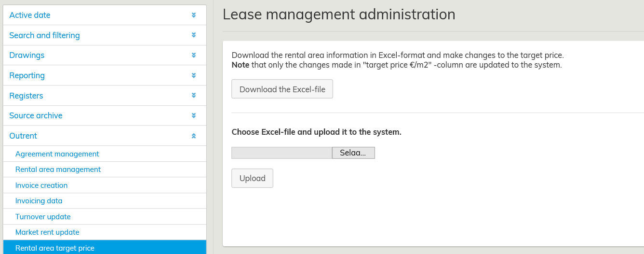The width and height of the screenshot is (644, 254).
Task: Open Turnover update
Action: click(x=43, y=217)
